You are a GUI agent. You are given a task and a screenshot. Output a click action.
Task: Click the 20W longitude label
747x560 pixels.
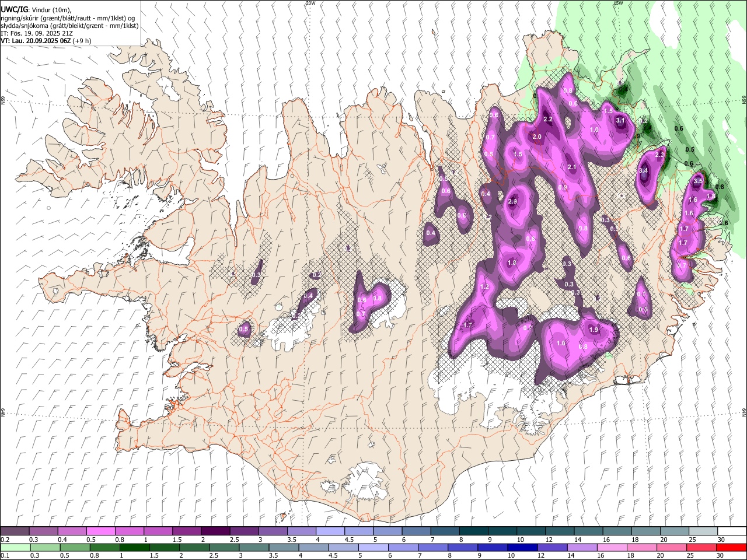[x=310, y=3]
